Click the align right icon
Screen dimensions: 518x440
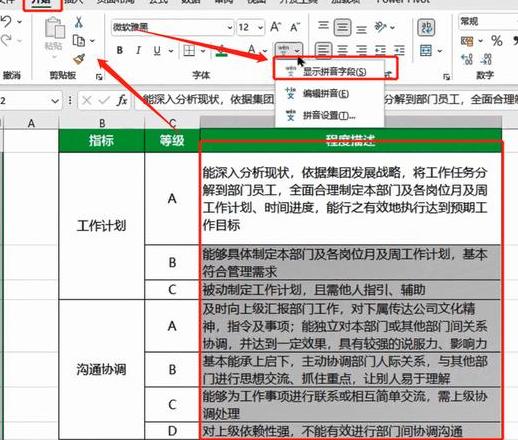(x=361, y=50)
